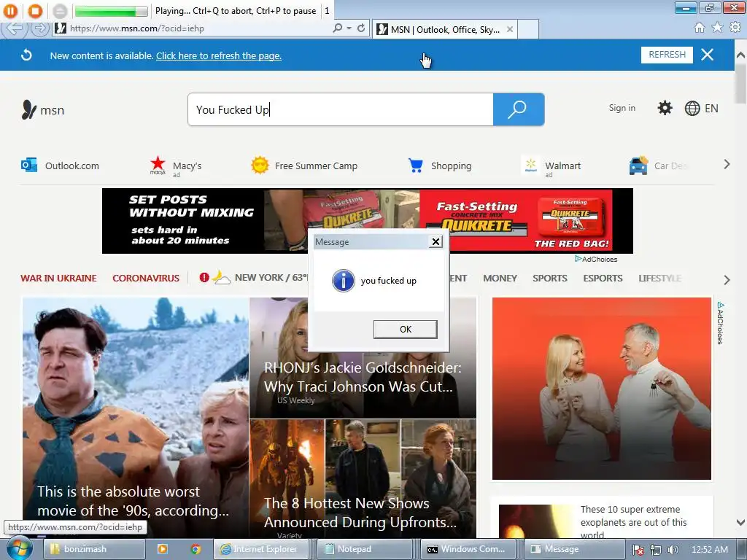747x560 pixels.
Task: Click the Sign in link
Action: (x=622, y=108)
